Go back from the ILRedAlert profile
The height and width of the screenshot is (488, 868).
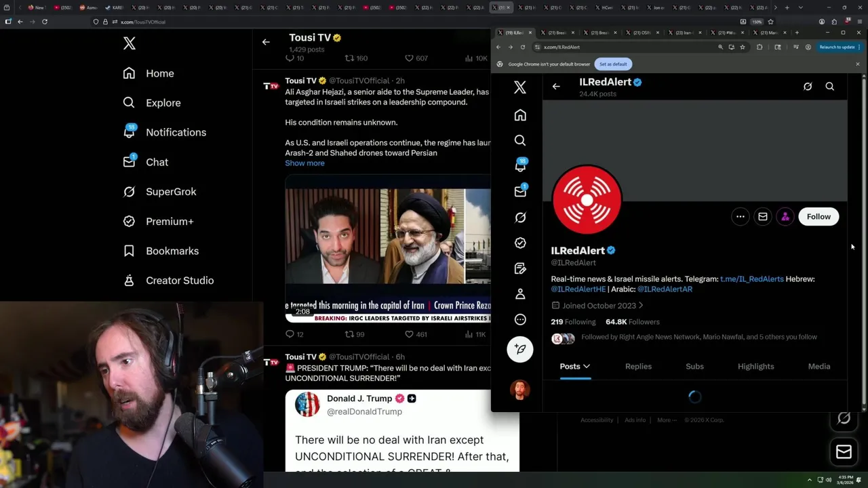pyautogui.click(x=556, y=86)
